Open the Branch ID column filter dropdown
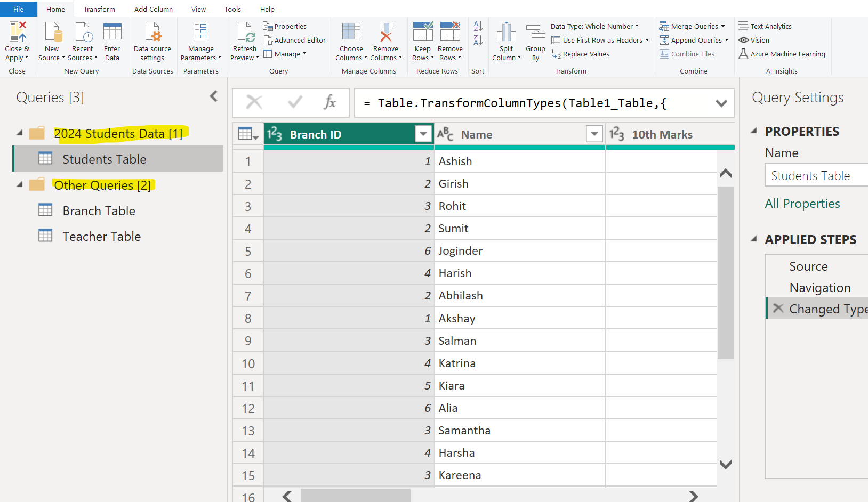Image resolution: width=868 pixels, height=502 pixels. 423,134
